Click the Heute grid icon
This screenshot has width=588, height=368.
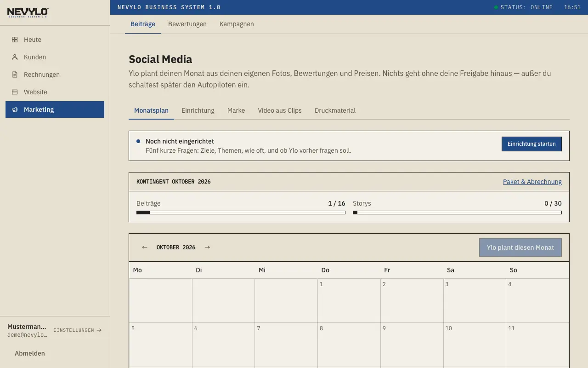click(x=15, y=40)
